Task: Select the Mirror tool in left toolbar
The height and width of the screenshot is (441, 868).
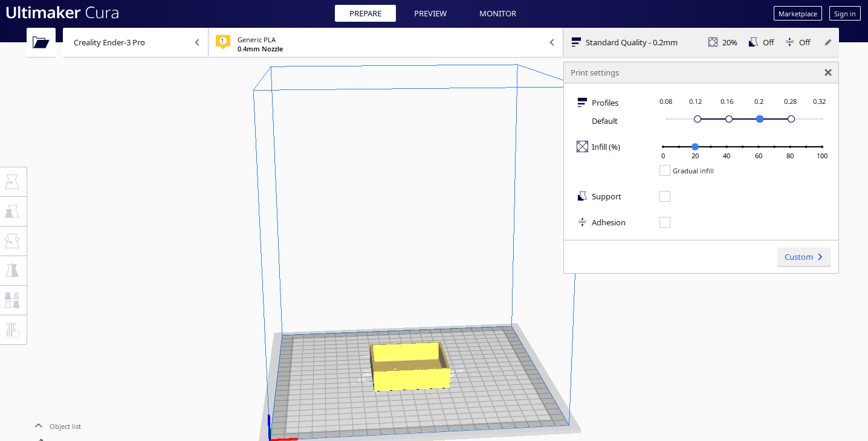Action: (13, 271)
